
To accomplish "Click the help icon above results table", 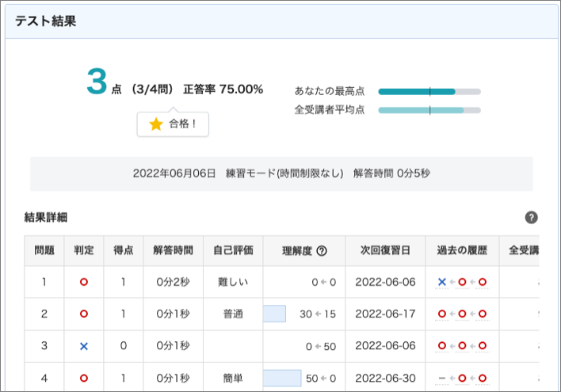I will [532, 218].
